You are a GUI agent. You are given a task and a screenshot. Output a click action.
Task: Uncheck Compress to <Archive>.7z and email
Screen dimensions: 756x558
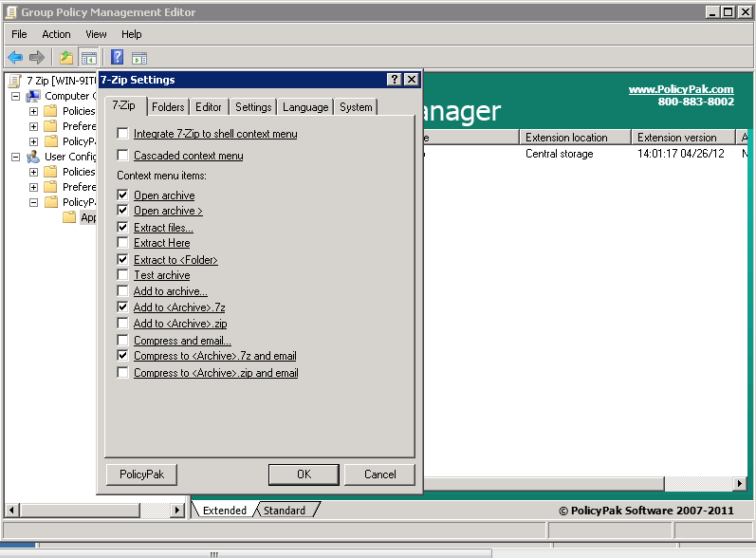[123, 356]
